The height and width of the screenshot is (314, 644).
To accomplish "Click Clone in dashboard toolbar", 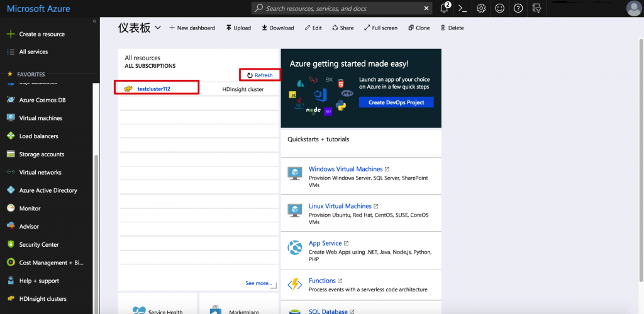I will pyautogui.click(x=419, y=28).
